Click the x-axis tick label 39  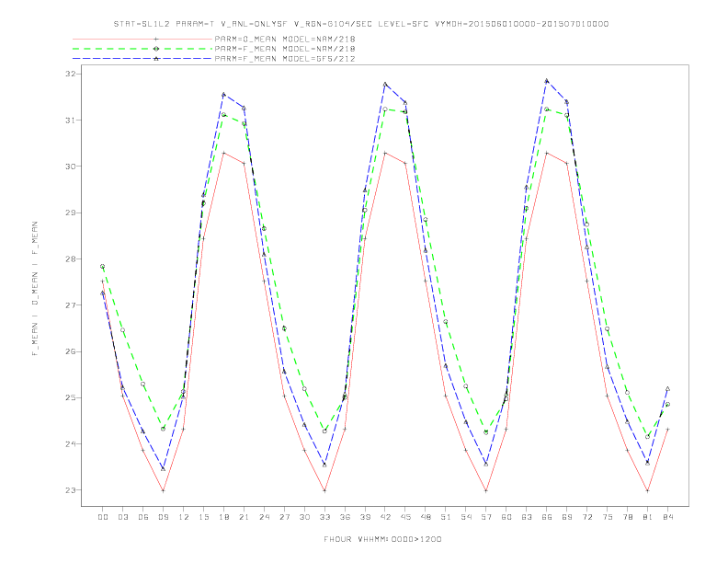pyautogui.click(x=365, y=517)
